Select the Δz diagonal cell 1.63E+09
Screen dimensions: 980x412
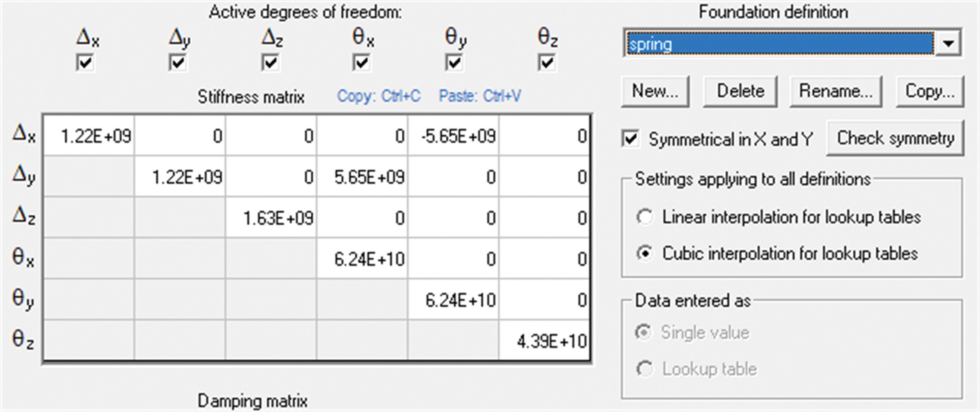pos(271,218)
